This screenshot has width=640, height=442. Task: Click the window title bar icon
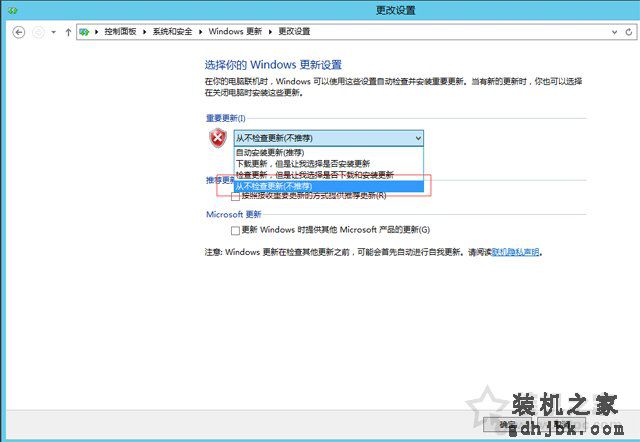pyautogui.click(x=12, y=10)
